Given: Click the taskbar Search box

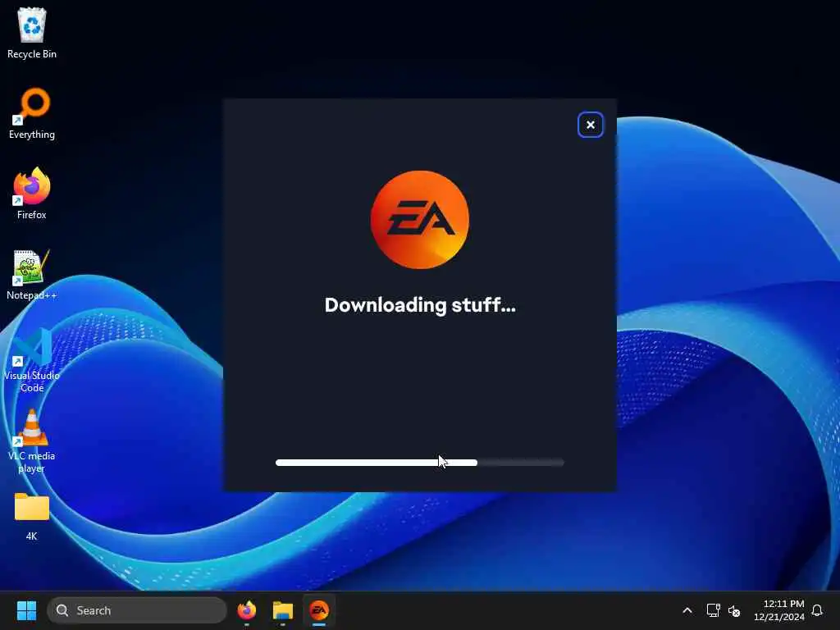Looking at the screenshot, I should point(137,610).
